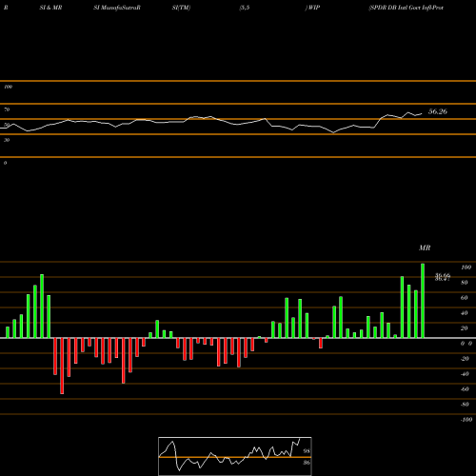Click the 'MR' indicator label
The width and height of the screenshot is (476, 476).
(x=425, y=248)
